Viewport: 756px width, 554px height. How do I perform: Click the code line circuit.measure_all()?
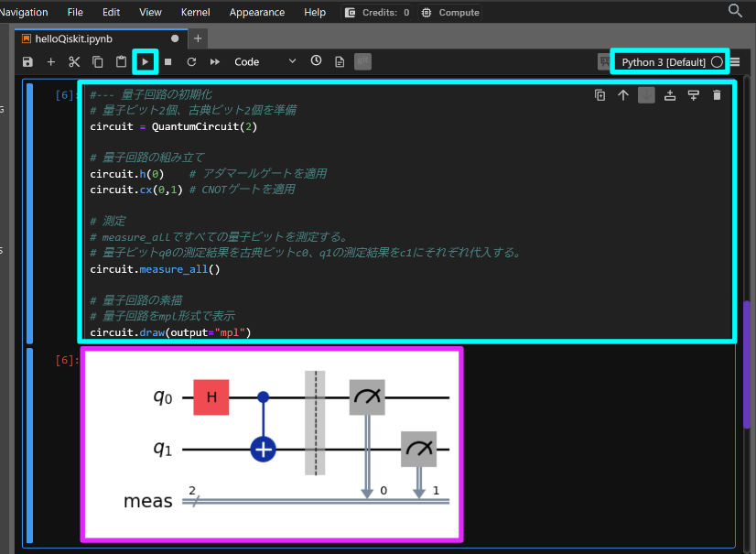(x=155, y=269)
